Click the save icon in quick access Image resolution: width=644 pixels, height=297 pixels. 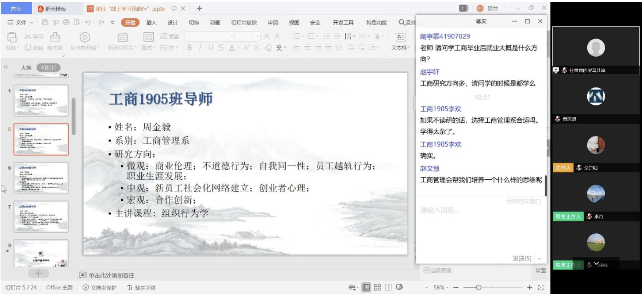pos(45,22)
